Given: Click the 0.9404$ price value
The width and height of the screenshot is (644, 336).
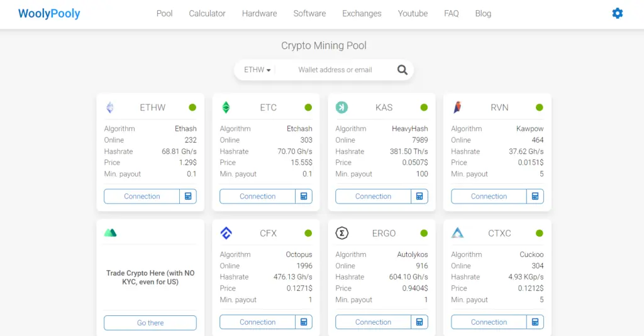Looking at the screenshot, I should point(415,288).
